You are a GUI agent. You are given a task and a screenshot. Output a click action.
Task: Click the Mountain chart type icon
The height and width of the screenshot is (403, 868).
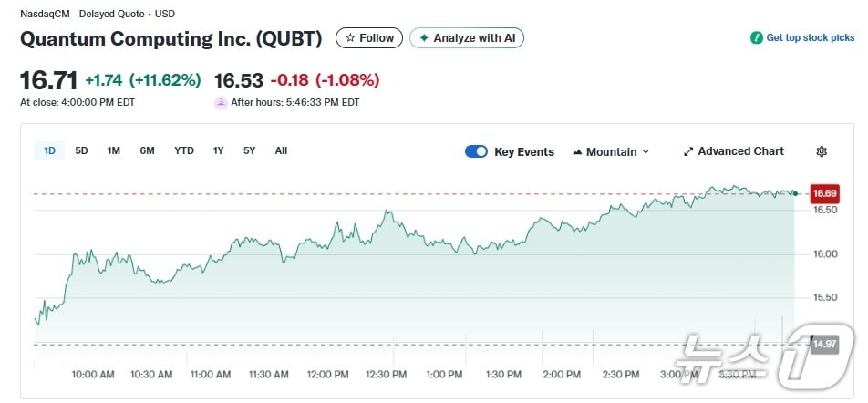[x=577, y=152]
